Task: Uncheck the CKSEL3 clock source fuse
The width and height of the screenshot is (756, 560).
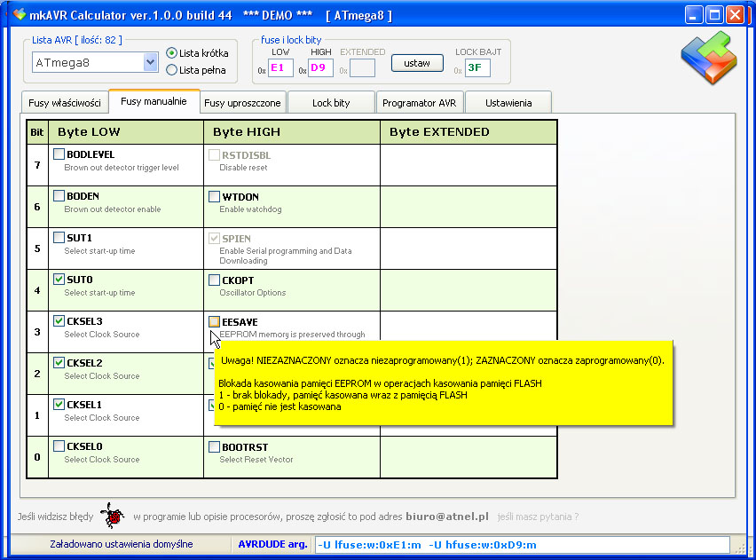Action: pos(59,321)
